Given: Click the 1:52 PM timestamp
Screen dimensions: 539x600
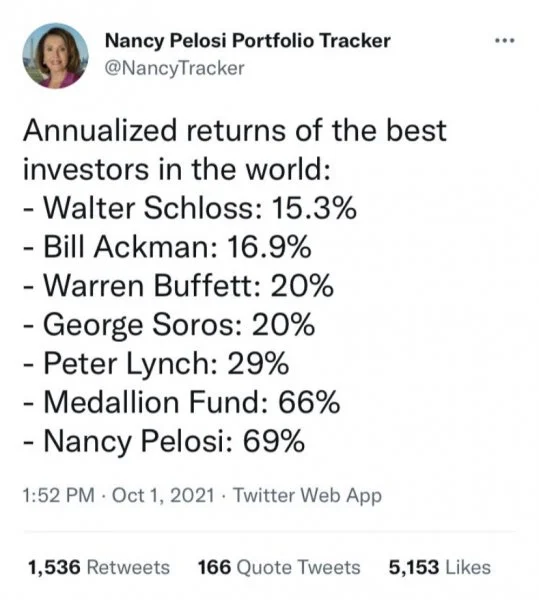Looking at the screenshot, I should coord(59,495).
